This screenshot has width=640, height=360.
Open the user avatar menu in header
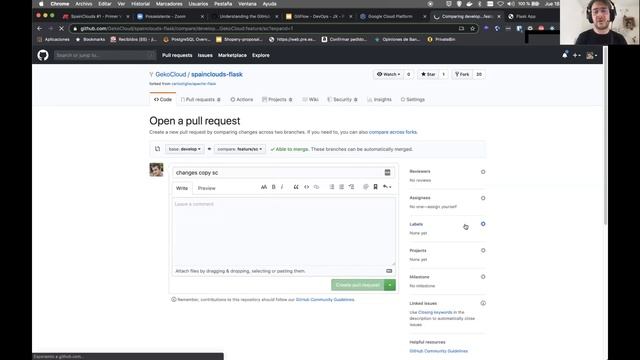click(591, 55)
